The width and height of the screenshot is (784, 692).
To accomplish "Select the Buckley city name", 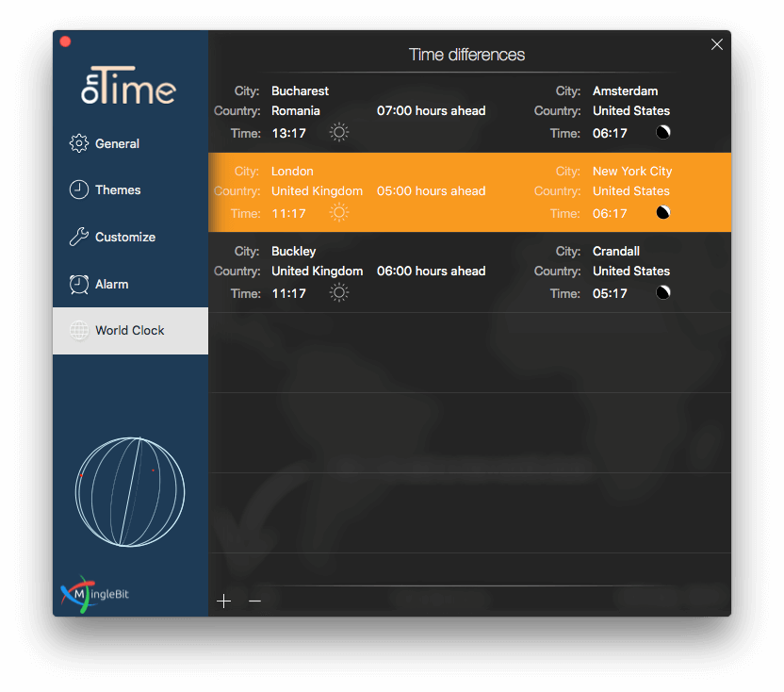I will 293,251.
